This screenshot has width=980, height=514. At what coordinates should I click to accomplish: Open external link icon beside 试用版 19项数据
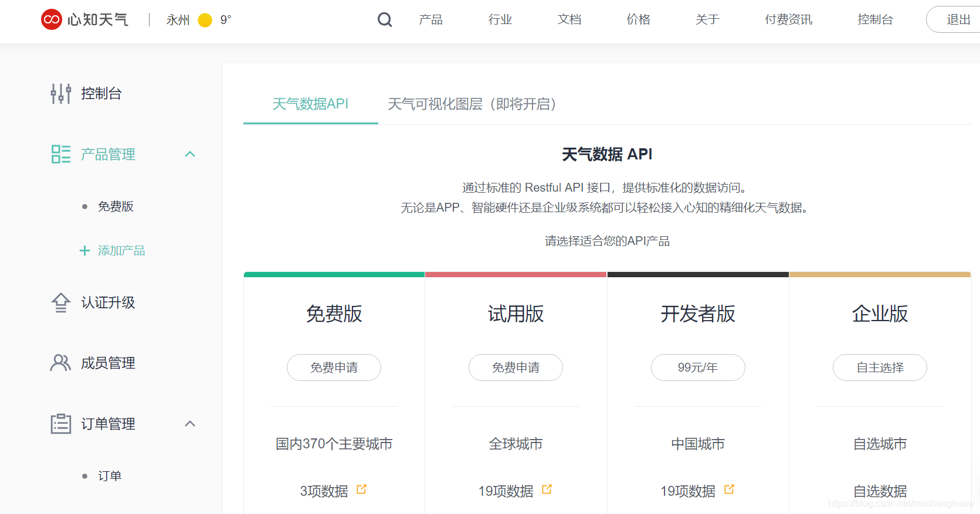click(547, 489)
